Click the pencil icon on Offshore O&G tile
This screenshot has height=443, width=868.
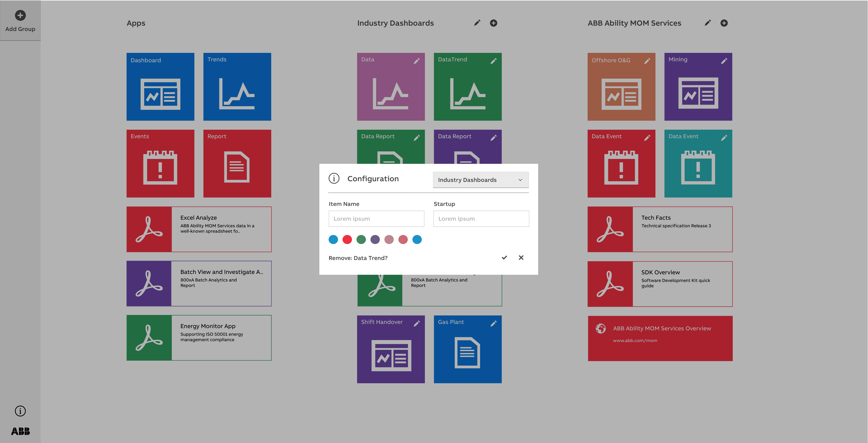click(x=647, y=61)
